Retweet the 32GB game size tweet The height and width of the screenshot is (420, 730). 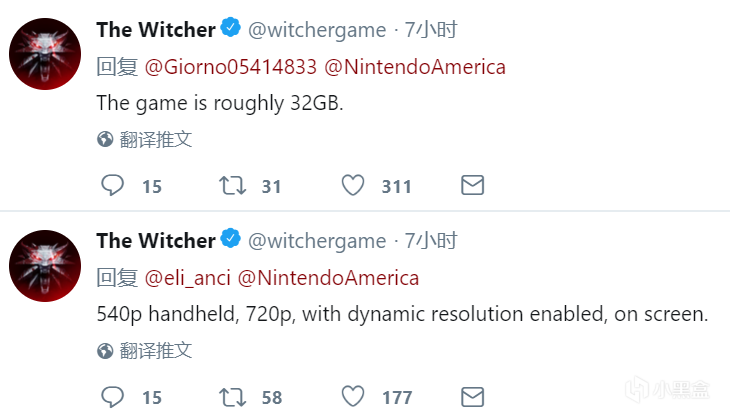pyautogui.click(x=232, y=185)
